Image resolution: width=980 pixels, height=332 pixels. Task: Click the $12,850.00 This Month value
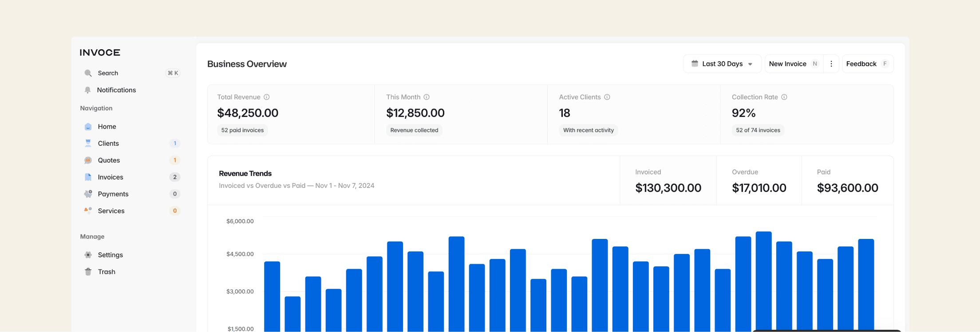pyautogui.click(x=415, y=113)
